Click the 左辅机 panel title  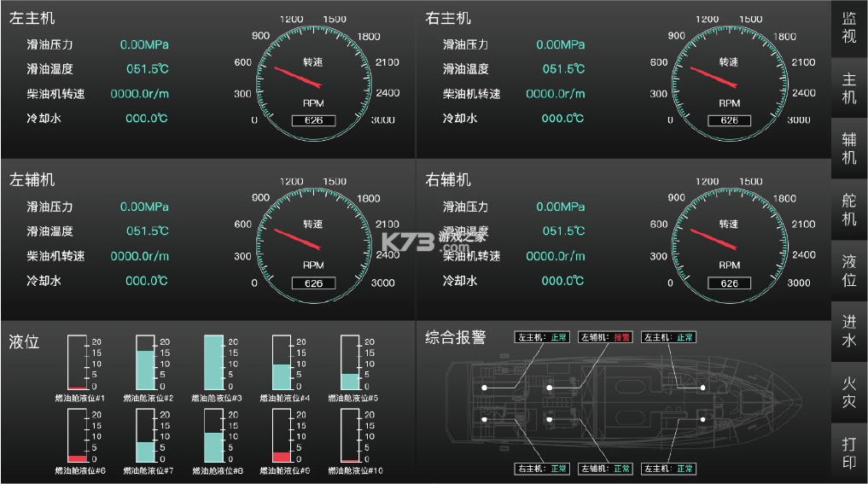tap(32, 180)
